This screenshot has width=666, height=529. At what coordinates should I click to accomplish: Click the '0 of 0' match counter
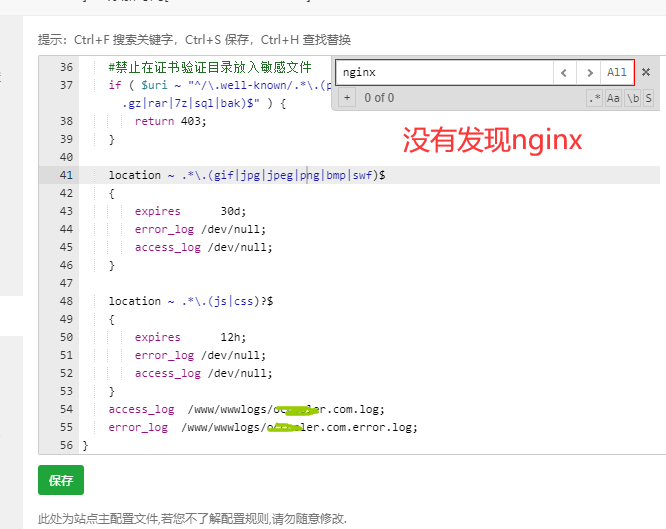[x=379, y=98]
